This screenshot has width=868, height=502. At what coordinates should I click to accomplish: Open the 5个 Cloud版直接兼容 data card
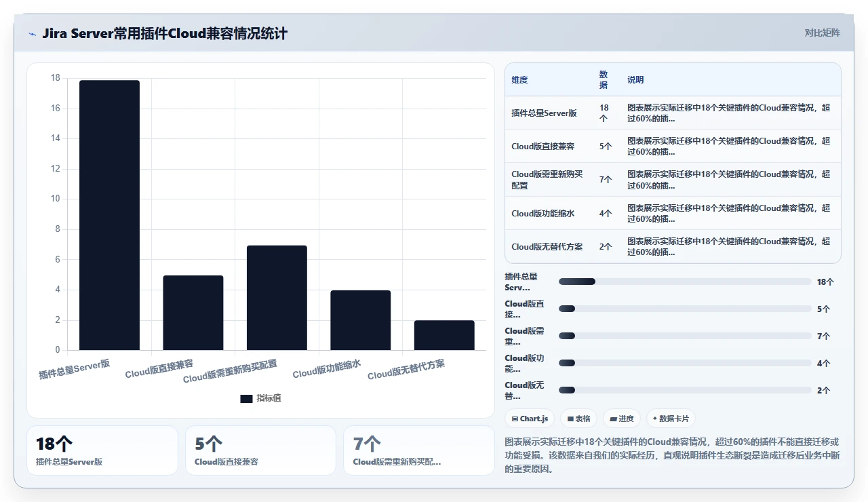(260, 450)
